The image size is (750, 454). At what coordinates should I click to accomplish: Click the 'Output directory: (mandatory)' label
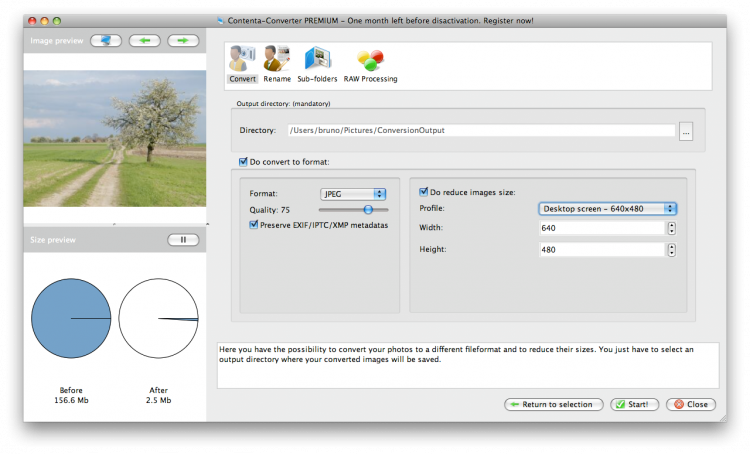(x=283, y=103)
